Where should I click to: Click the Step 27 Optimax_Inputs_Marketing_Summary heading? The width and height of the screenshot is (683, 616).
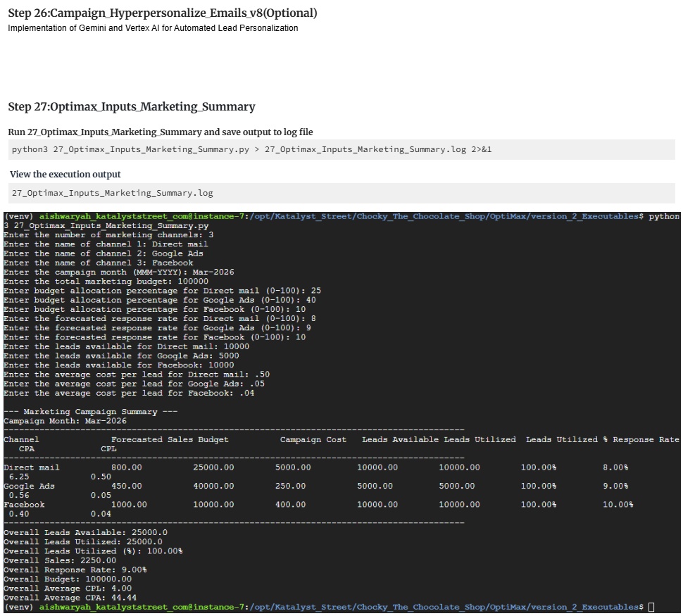point(132,107)
